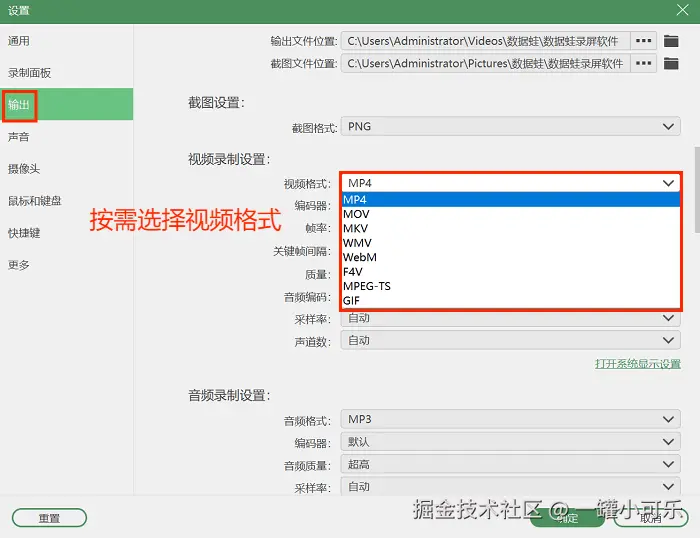This screenshot has width=700, height=538.
Task: Click the 重置 reset button
Action: tap(49, 518)
